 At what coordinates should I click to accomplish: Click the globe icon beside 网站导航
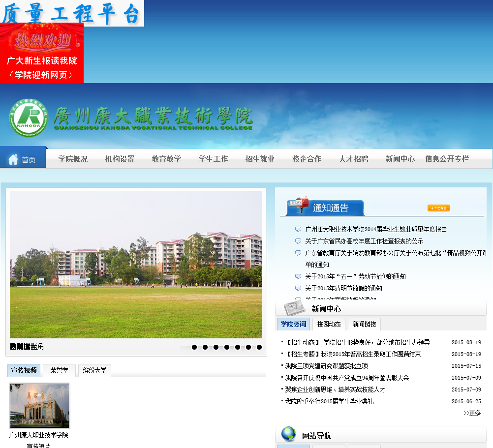(289, 434)
